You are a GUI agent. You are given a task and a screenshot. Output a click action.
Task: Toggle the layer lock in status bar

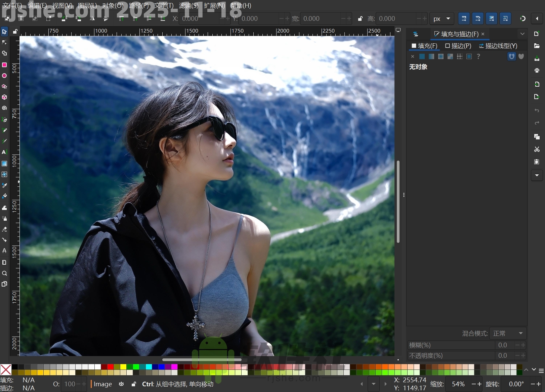point(134,384)
